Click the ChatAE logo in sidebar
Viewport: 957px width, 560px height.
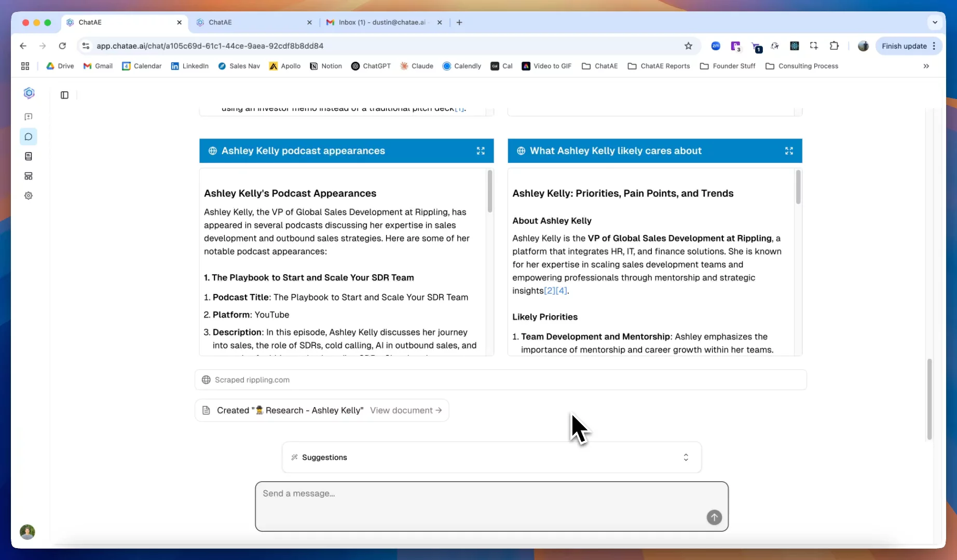(x=29, y=93)
